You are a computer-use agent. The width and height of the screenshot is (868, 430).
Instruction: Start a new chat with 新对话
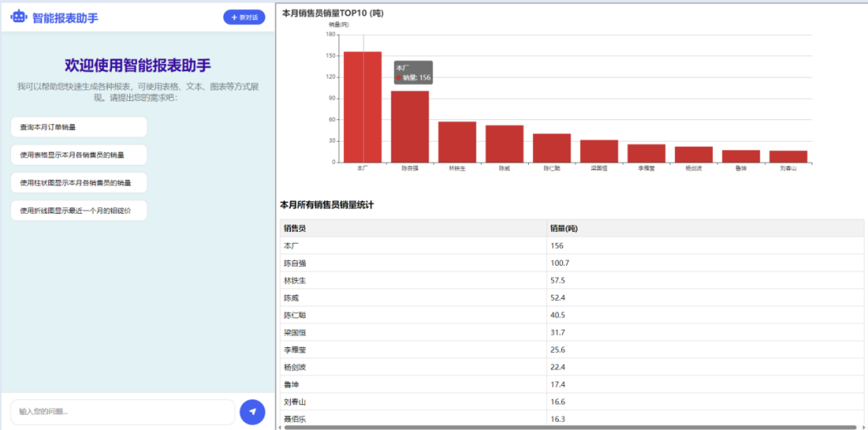(244, 17)
